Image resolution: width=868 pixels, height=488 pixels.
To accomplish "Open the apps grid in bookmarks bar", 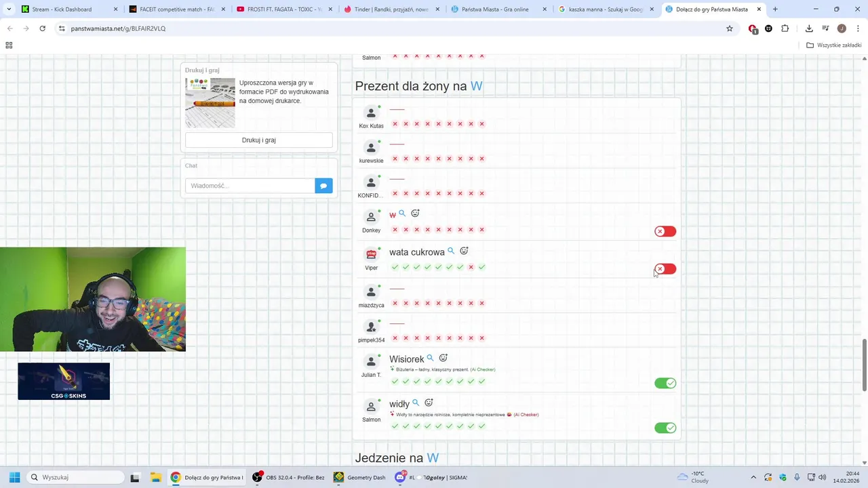I will pos(9,45).
